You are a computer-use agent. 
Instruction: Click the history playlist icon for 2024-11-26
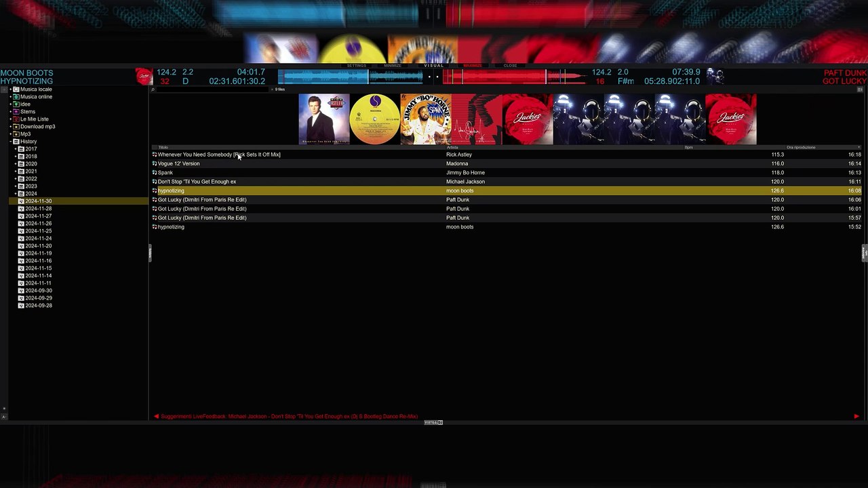(22, 224)
